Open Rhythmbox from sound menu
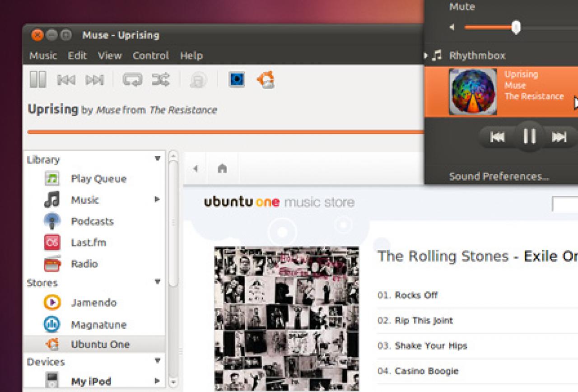The width and height of the screenshot is (578, 392). pyautogui.click(x=477, y=56)
